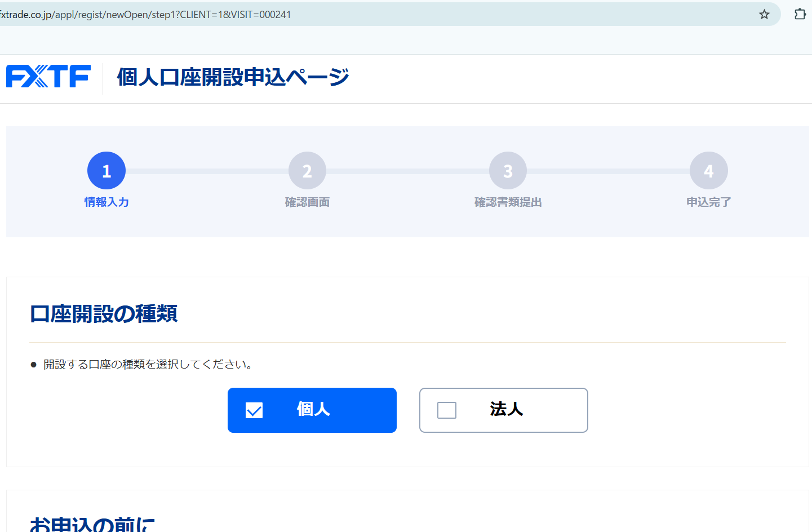Click the 情報入力 step label

[x=106, y=202]
